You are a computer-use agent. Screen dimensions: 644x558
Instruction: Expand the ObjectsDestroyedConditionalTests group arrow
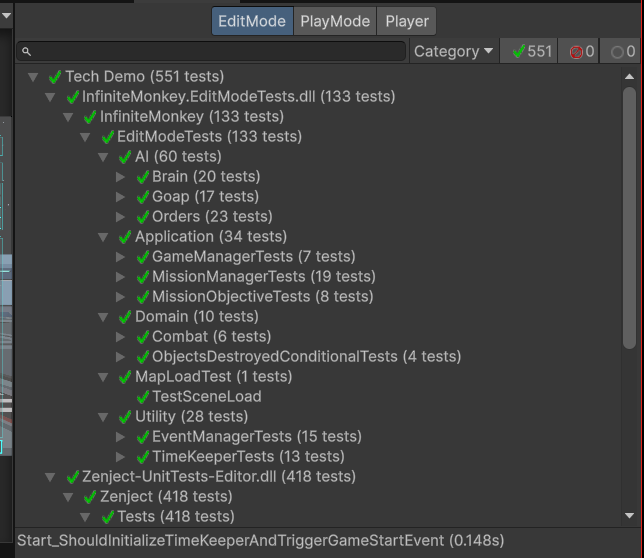[x=120, y=357]
